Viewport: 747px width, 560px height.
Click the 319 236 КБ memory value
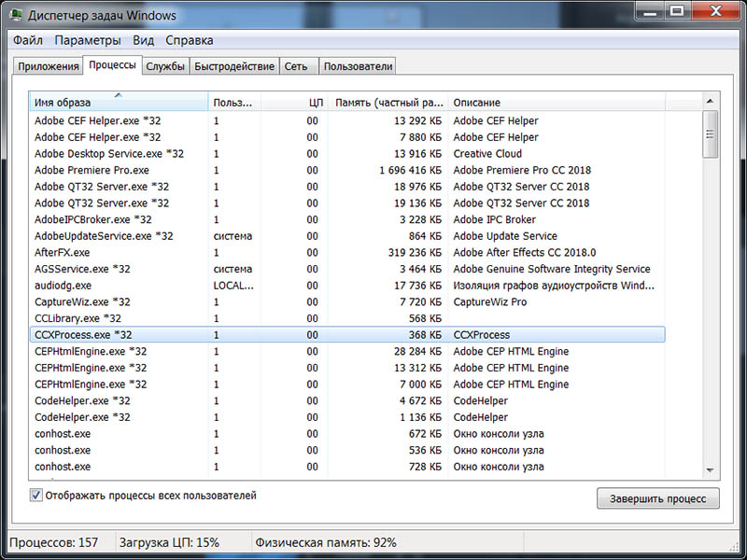[x=415, y=252]
